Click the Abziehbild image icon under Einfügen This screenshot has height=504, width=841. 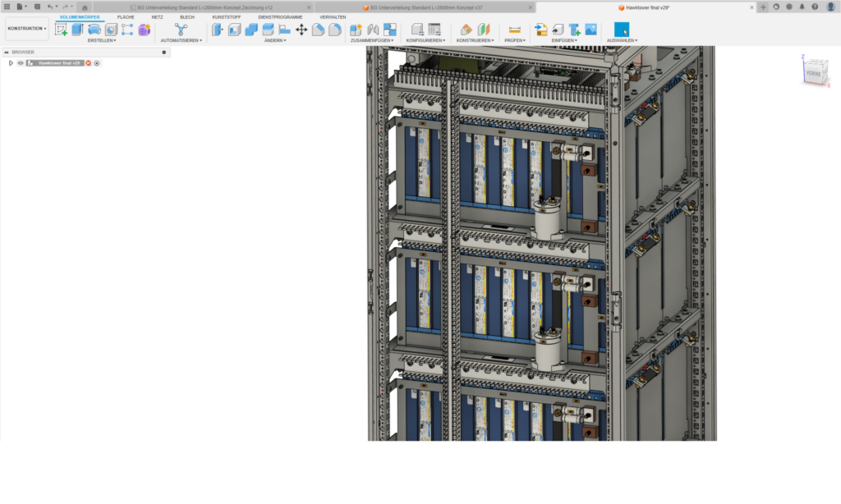click(x=591, y=27)
